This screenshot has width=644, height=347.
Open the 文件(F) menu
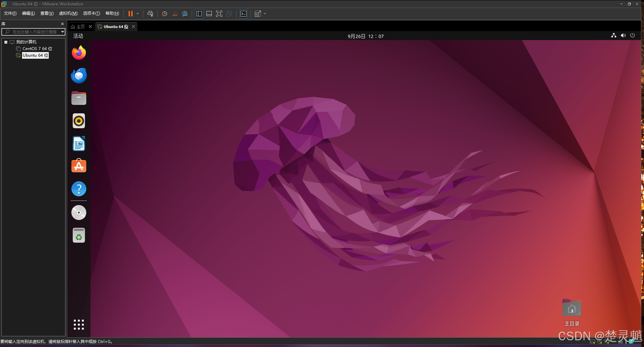(x=10, y=13)
